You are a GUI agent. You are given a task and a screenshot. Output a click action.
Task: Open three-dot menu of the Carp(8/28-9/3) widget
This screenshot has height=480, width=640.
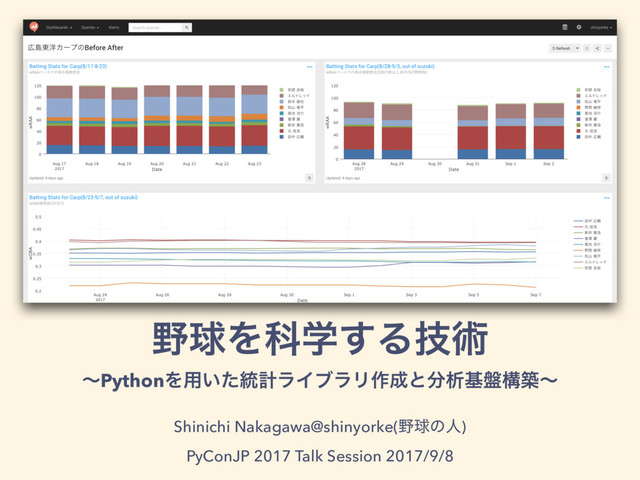607,67
